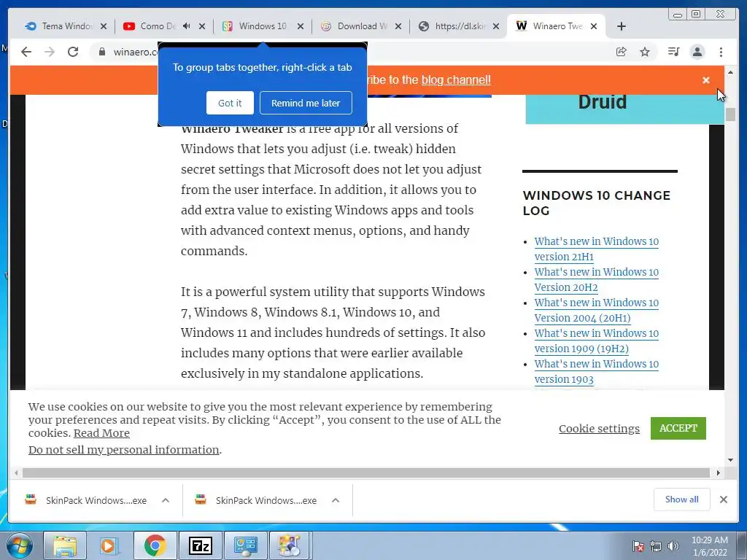The image size is (747, 560).
Task: Click the forward navigation arrow
Action: [50, 52]
